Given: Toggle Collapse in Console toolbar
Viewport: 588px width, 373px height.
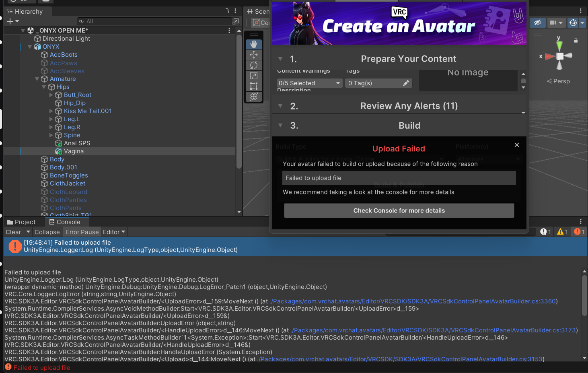Looking at the screenshot, I should point(47,232).
